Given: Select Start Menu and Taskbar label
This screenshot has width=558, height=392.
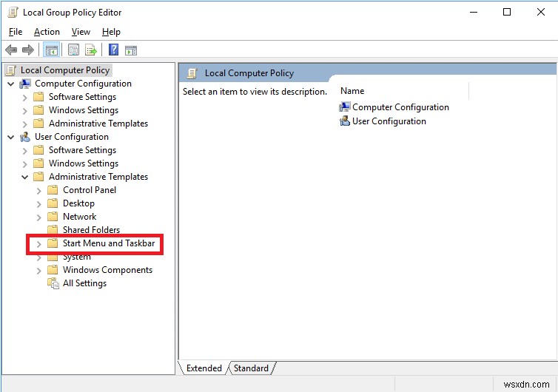Looking at the screenshot, I should point(109,243).
